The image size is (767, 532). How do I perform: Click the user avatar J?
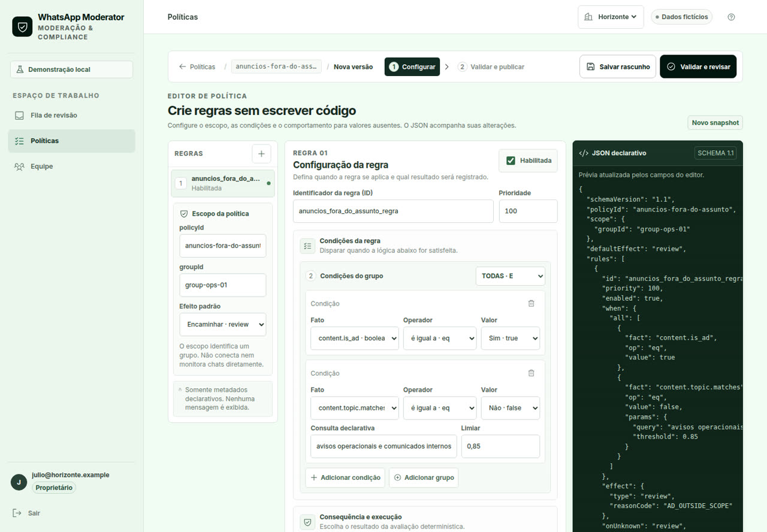tap(19, 482)
